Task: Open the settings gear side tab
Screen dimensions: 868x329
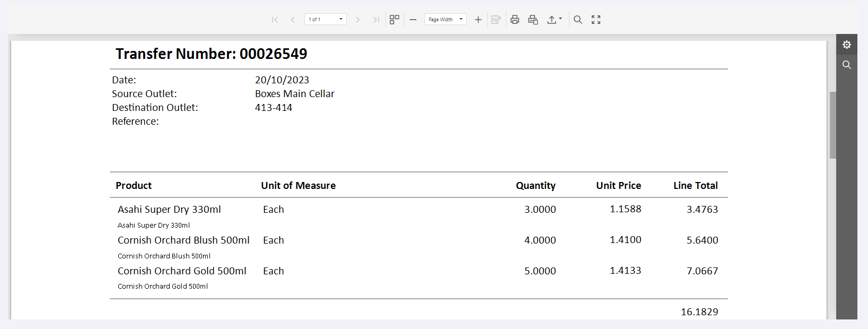Action: (847, 45)
